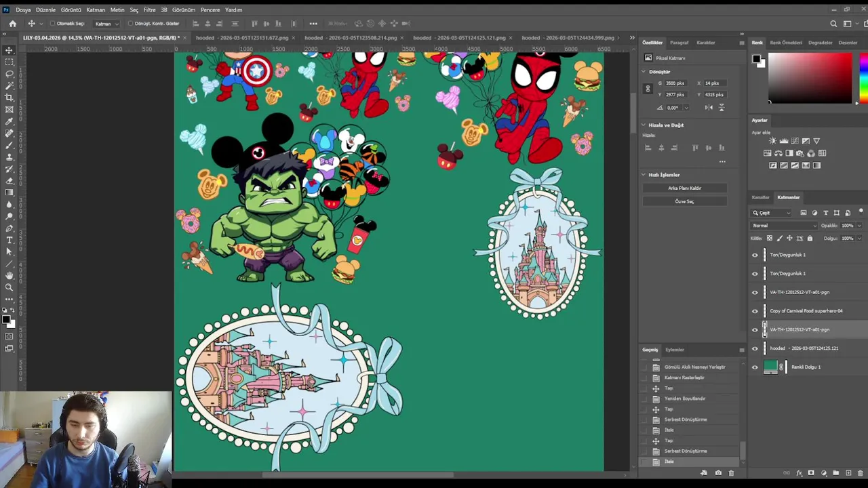Hide the Copy of Carnival Food superhero-04 layer
This screenshot has height=488, width=868.
(755, 311)
